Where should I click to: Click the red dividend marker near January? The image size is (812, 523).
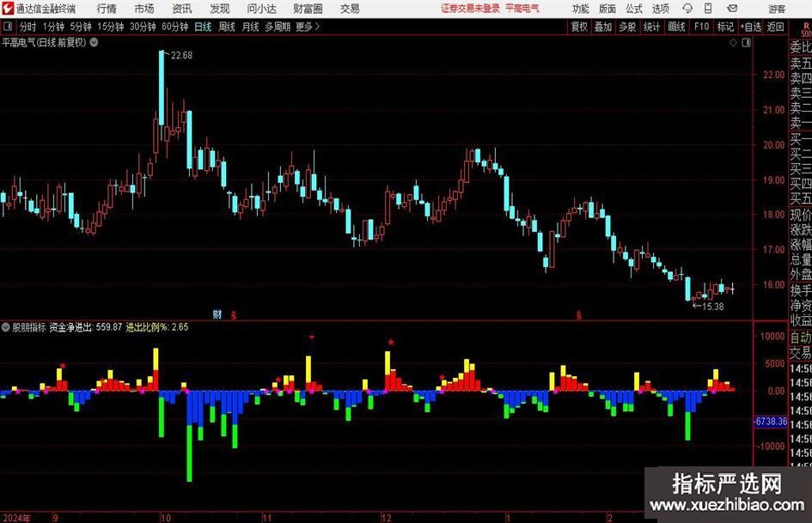(x=578, y=314)
